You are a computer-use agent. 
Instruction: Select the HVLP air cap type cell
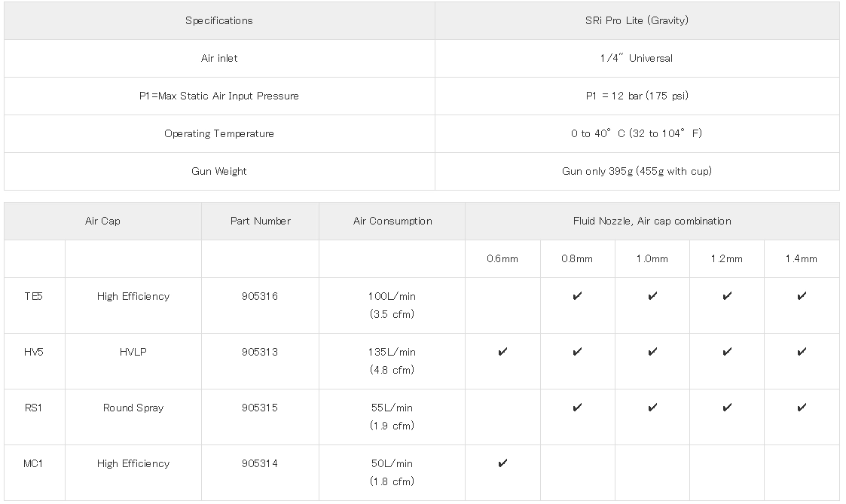pos(133,352)
